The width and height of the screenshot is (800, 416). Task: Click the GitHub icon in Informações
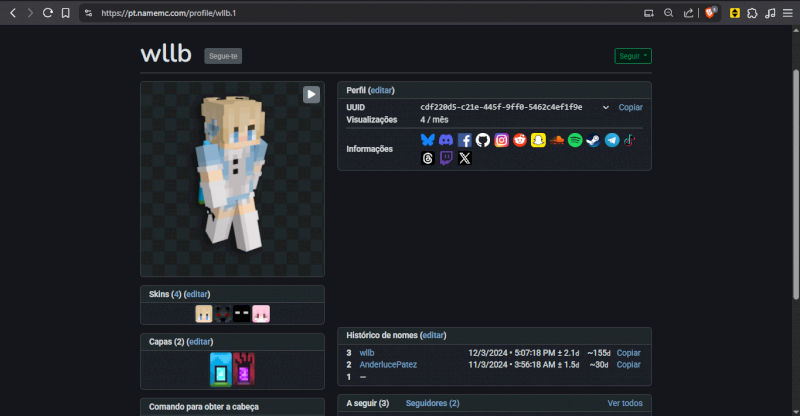pos(483,141)
